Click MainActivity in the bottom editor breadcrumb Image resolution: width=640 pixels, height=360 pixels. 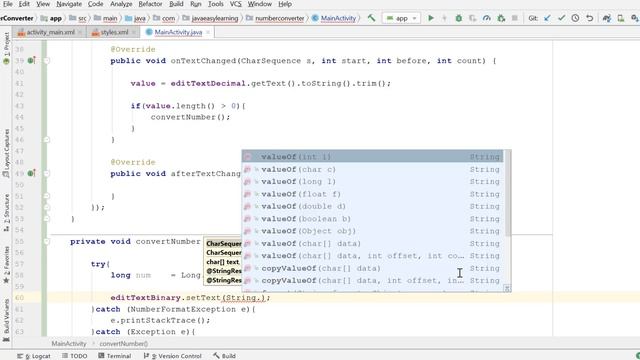tap(69, 344)
